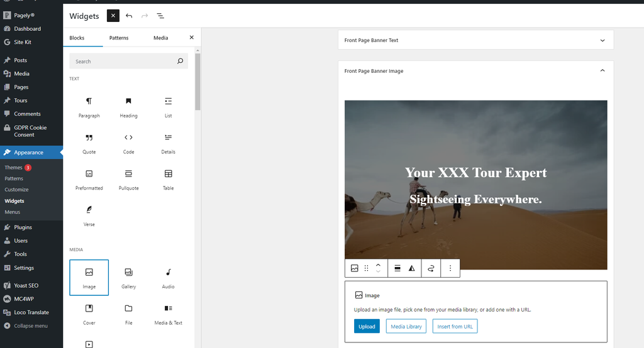The height and width of the screenshot is (348, 644).
Task: Insert a Heading block
Action: [128, 107]
